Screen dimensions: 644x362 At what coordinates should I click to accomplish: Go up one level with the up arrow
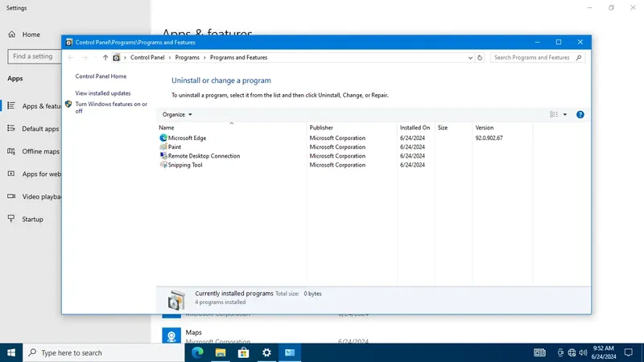click(105, 58)
